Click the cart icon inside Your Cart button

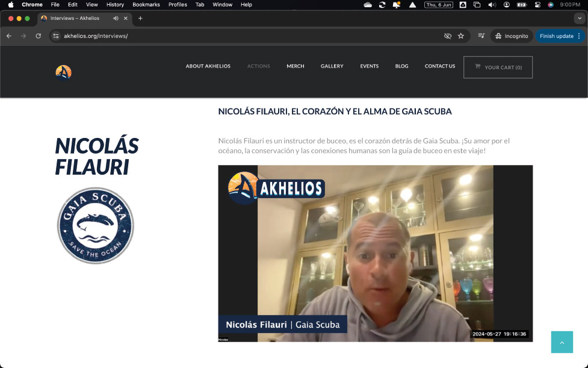477,66
